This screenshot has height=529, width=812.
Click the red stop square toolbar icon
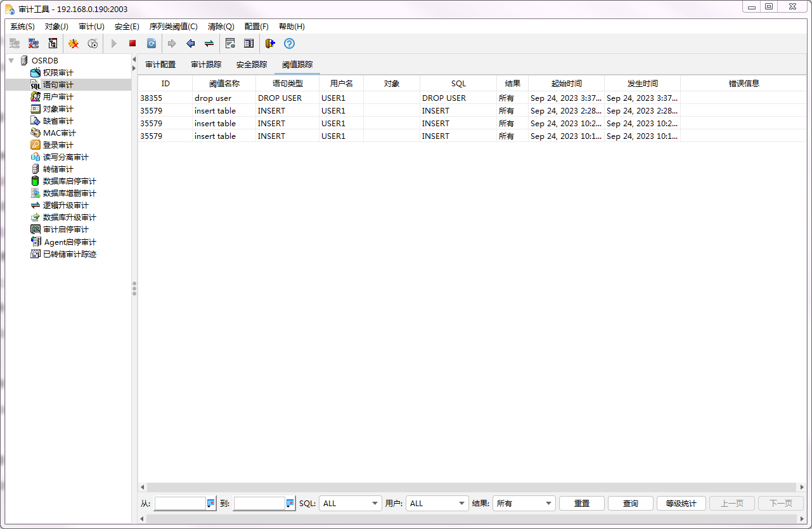(x=132, y=44)
